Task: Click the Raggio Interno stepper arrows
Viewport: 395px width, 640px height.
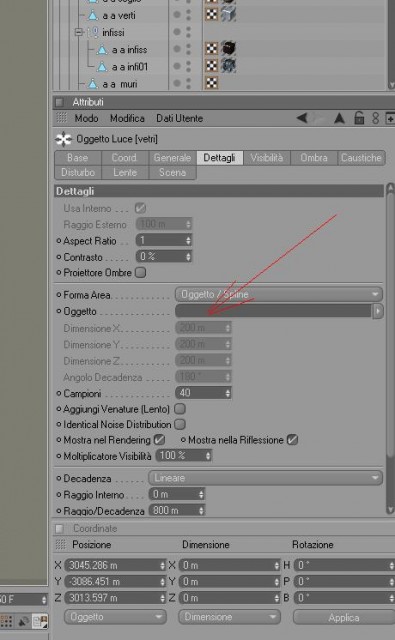Action: point(201,494)
